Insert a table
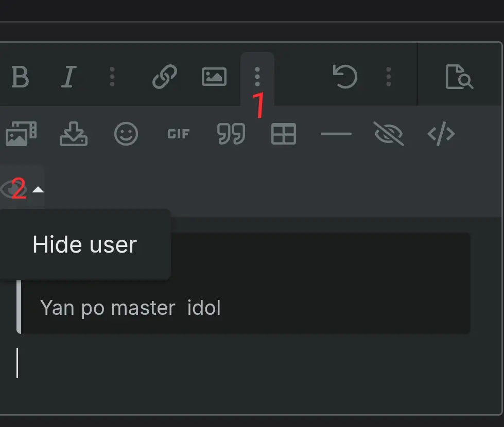This screenshot has width=504, height=427. pyautogui.click(x=284, y=134)
